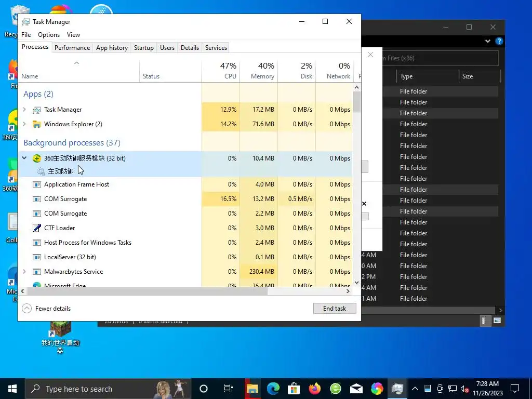The height and width of the screenshot is (399, 532).
Task: Switch to the Performance tab
Action: (72, 48)
